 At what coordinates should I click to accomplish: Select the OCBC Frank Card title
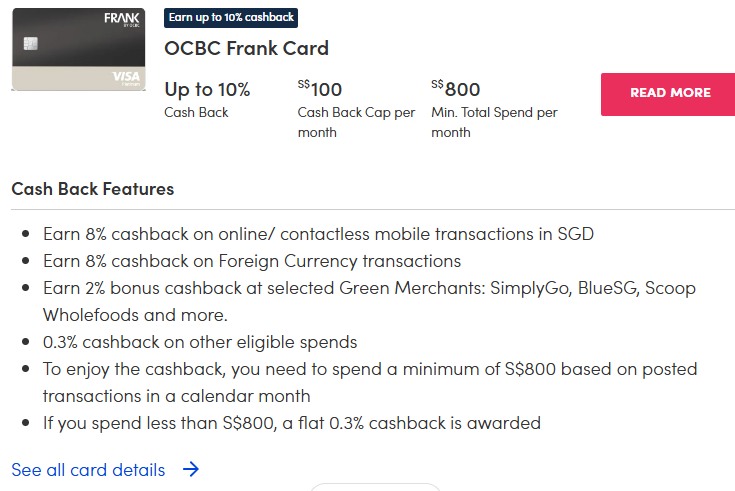tap(246, 48)
